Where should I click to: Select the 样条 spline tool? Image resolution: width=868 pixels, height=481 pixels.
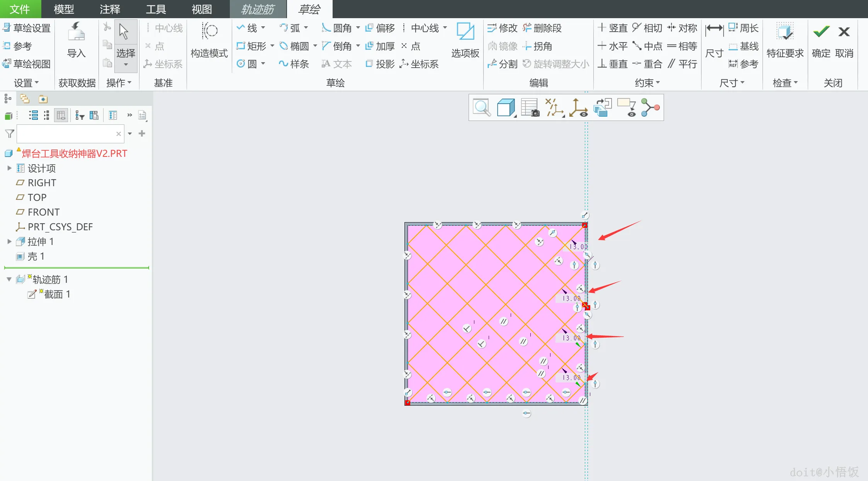click(x=294, y=64)
